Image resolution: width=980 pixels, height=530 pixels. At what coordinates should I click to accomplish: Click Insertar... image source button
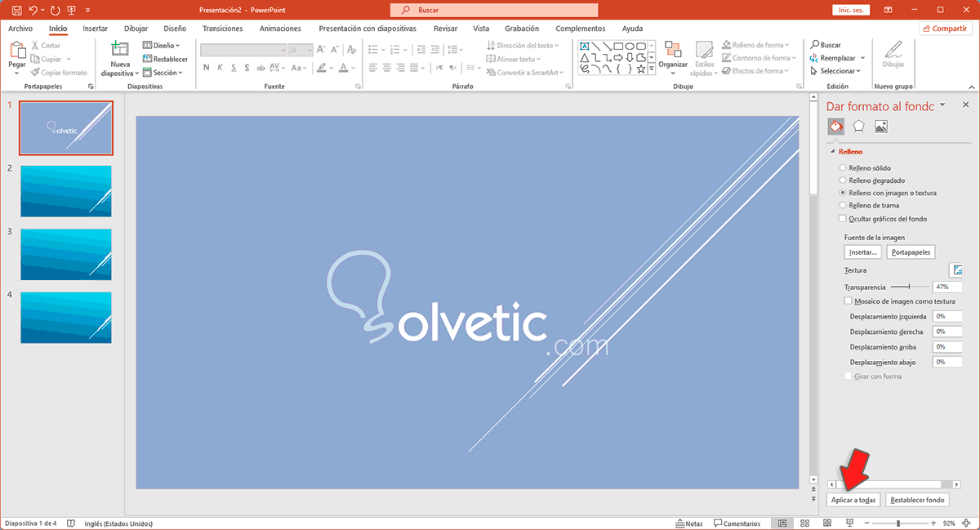(x=863, y=252)
